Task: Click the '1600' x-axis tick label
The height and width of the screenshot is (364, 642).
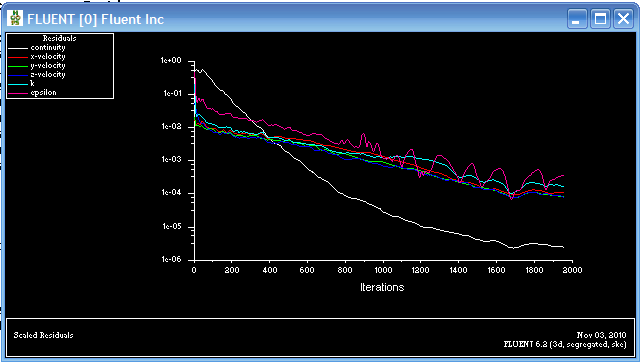Action: pos(496,270)
